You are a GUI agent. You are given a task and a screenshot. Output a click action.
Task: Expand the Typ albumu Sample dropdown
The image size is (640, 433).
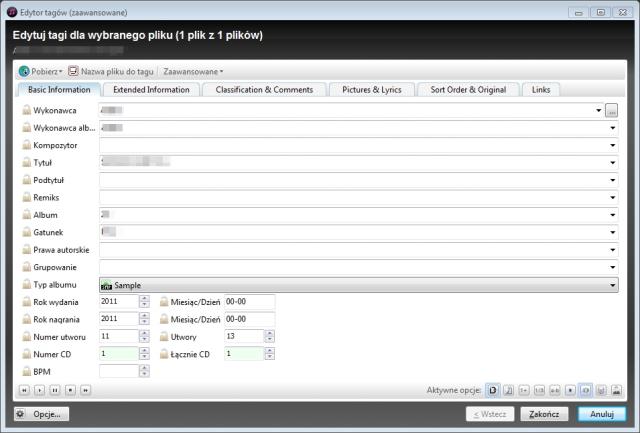612,285
